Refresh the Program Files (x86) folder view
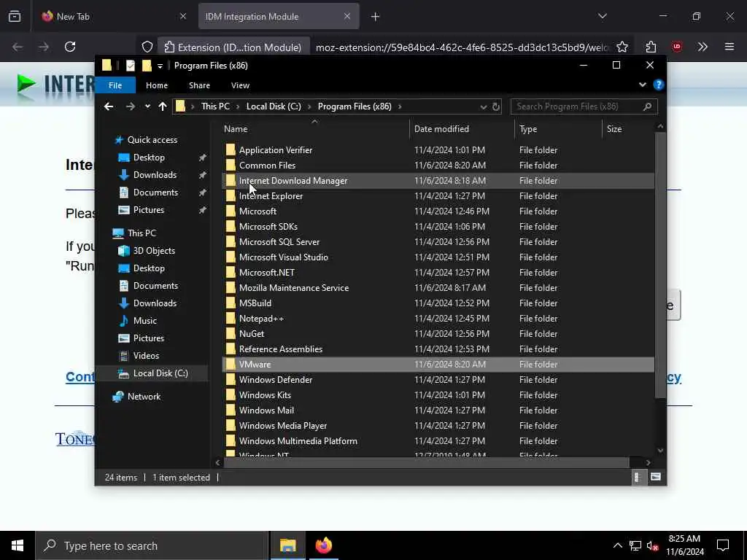Image resolution: width=747 pixels, height=560 pixels. 496,106
